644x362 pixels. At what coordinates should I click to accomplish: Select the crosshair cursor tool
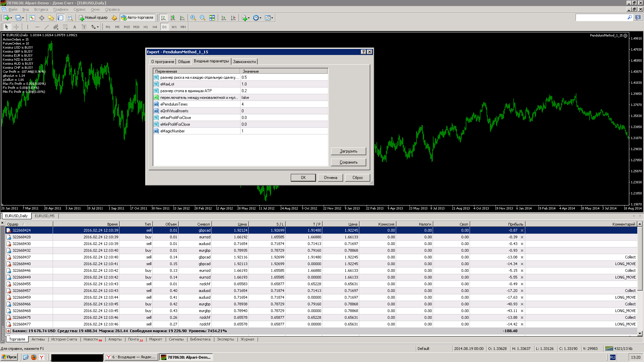click(16, 27)
